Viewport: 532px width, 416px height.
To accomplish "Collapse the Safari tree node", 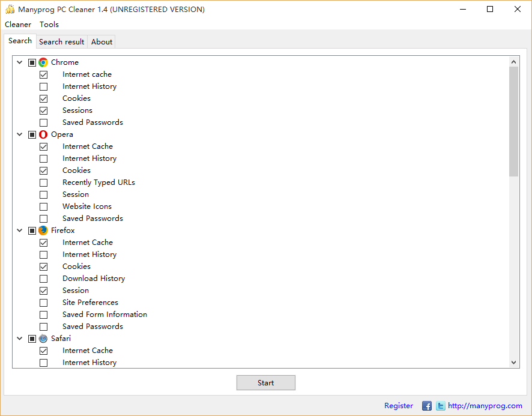I will pyautogui.click(x=20, y=339).
